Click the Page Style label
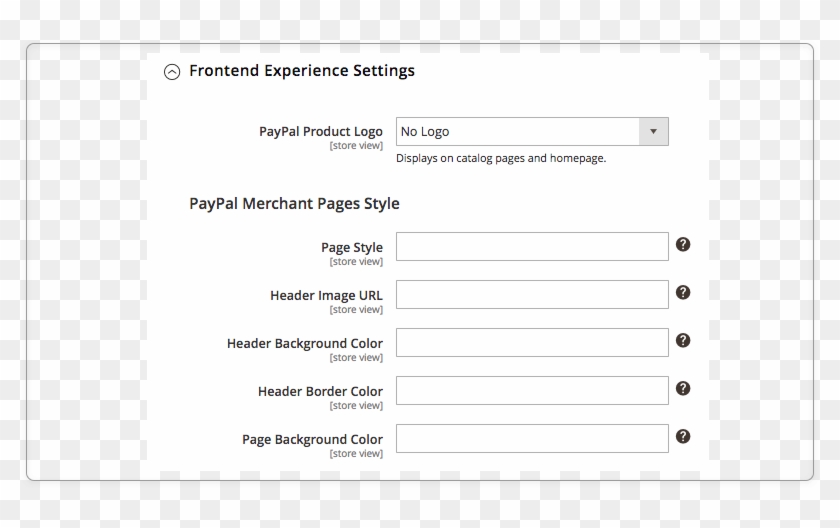This screenshot has height=528, width=840. pos(352,247)
